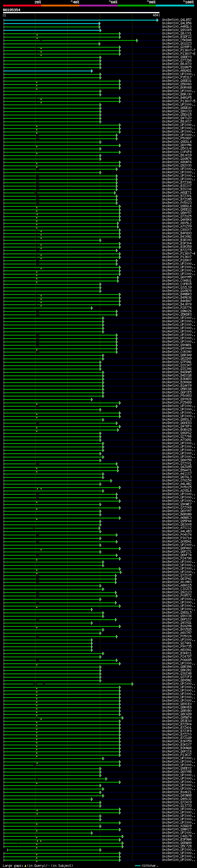The height and width of the screenshot is (868, 197).
Task: Select the UniRef100_Q53ES0 label
Action: pyautogui.click(x=176, y=721)
